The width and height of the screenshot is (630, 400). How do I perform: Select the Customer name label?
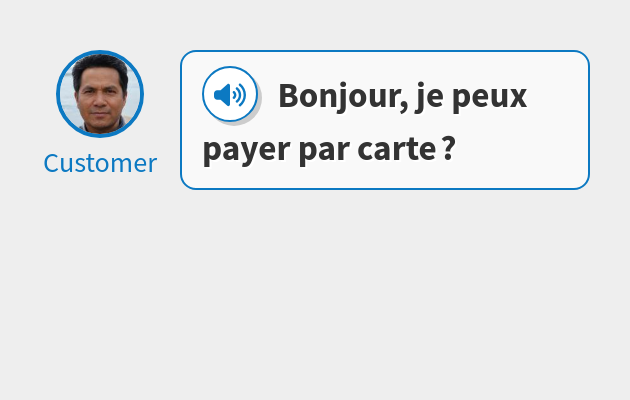[x=100, y=163]
